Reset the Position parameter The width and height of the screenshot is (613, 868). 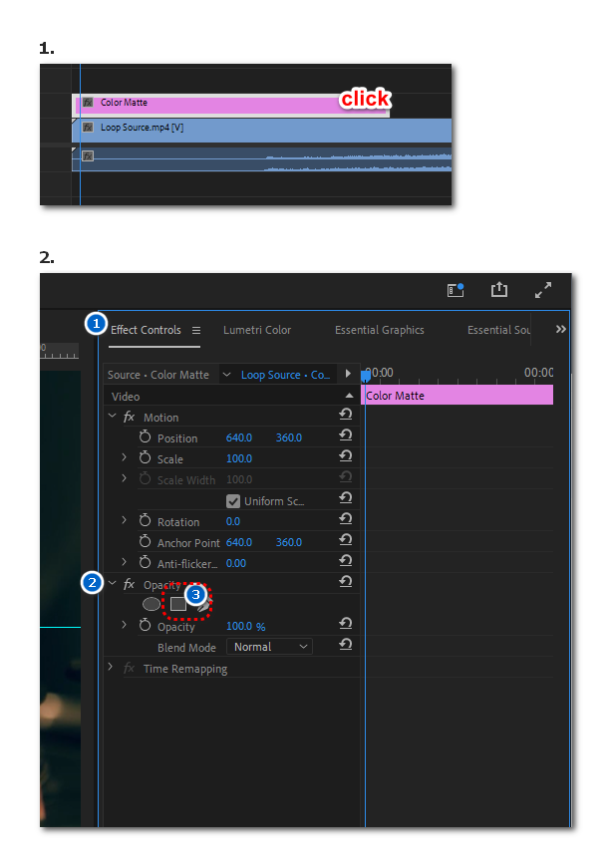[346, 437]
